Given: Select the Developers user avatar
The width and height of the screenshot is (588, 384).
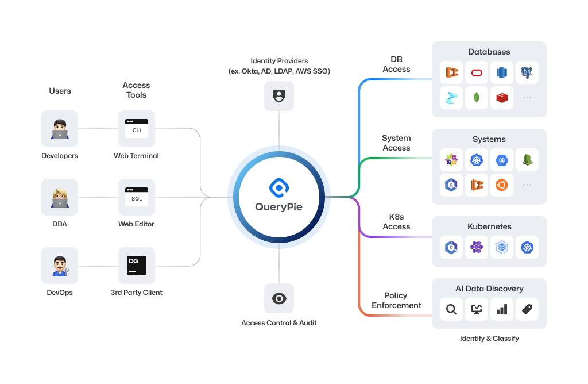Looking at the screenshot, I should pos(60,129).
